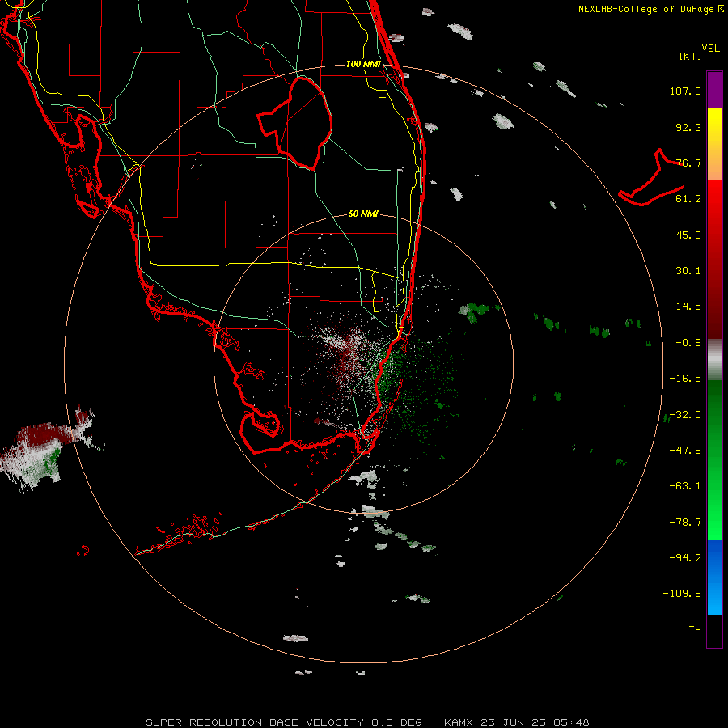Image resolution: width=728 pixels, height=728 pixels.
Task: Click the 61.2 scale value
Action: pos(688,199)
